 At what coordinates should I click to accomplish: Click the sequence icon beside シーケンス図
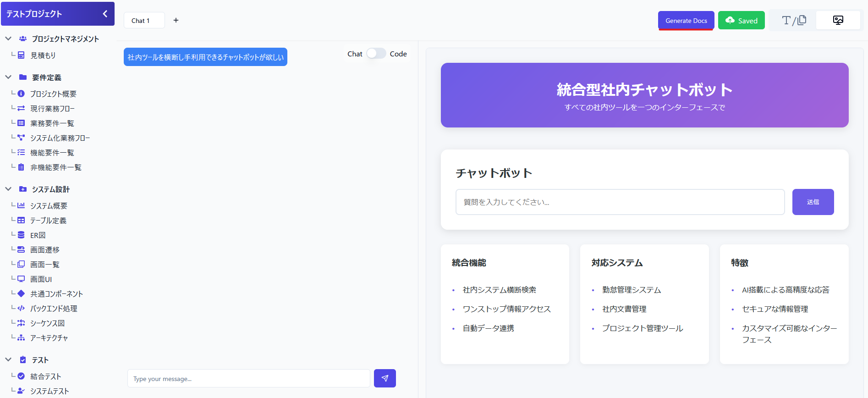coord(21,323)
